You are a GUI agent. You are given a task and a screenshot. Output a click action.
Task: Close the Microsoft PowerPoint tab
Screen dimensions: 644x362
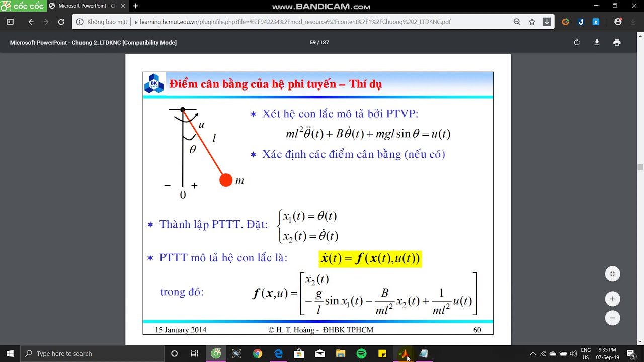point(123,6)
